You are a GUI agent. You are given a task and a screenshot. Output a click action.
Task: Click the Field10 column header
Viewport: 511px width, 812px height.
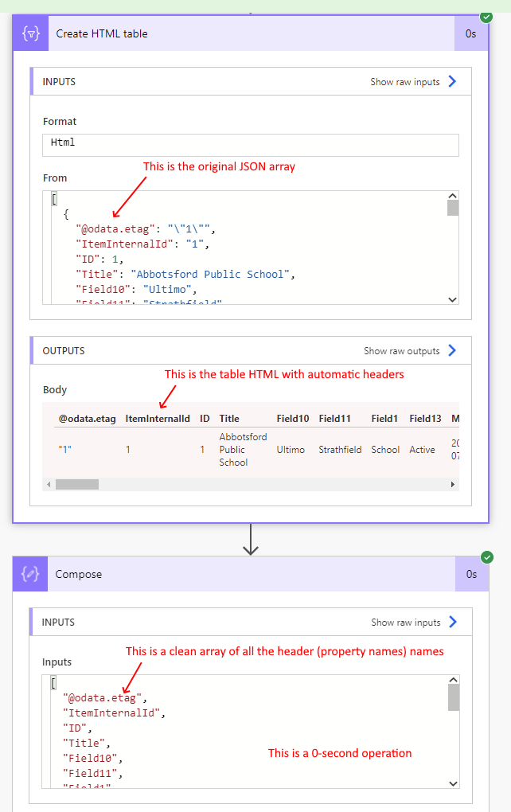293,419
